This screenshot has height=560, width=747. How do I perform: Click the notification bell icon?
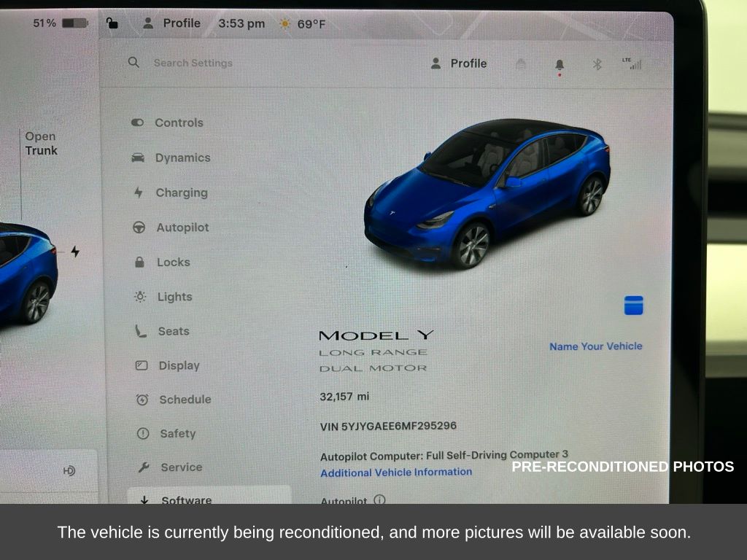tap(560, 65)
